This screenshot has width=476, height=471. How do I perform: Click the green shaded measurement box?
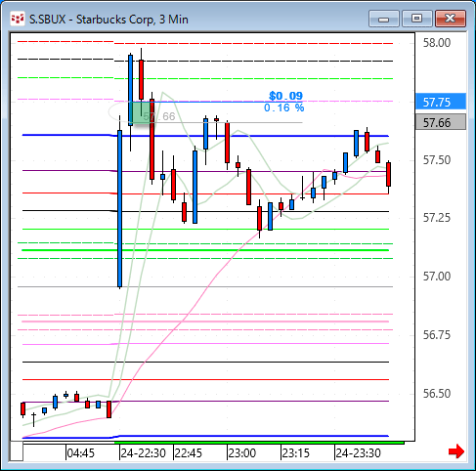tap(142, 112)
